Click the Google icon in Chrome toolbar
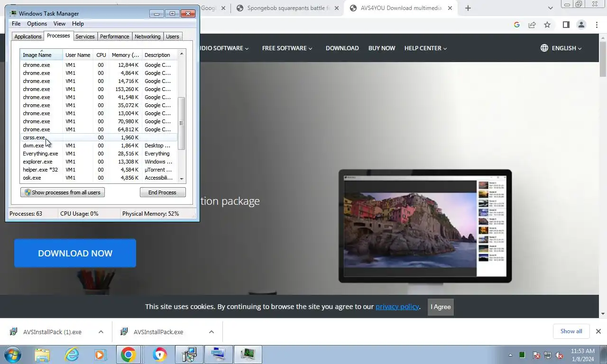 pos(517,25)
